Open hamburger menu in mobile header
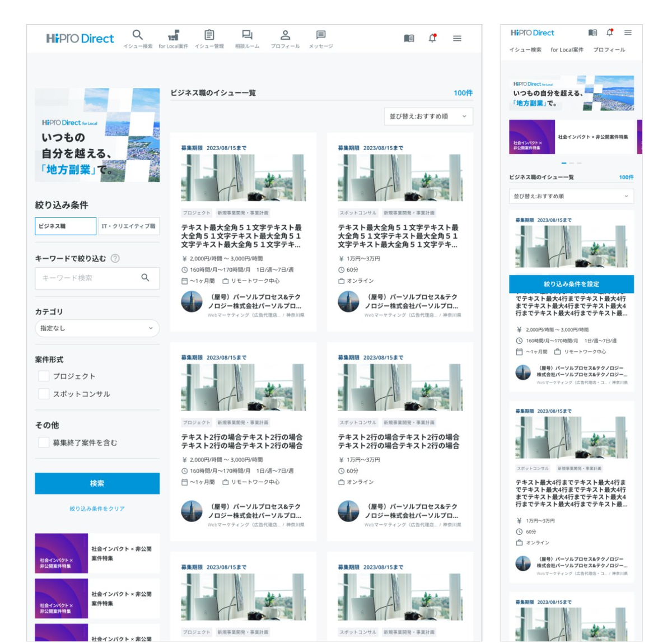Image resolution: width=672 pixels, height=643 pixels. (628, 32)
